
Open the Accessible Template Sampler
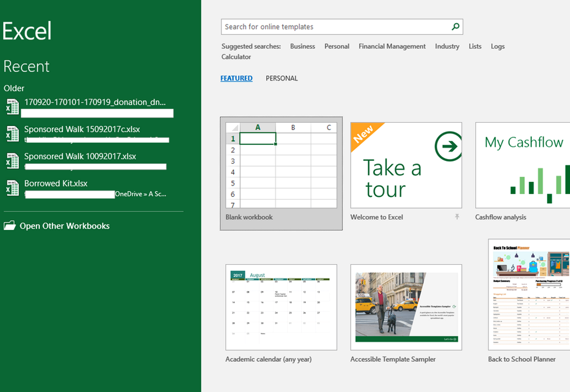click(x=406, y=307)
